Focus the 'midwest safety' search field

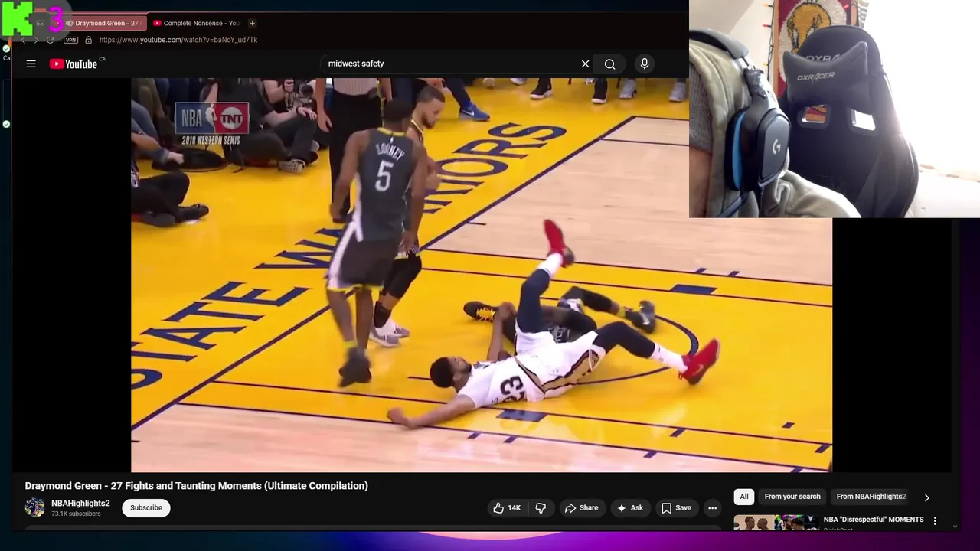[450, 64]
